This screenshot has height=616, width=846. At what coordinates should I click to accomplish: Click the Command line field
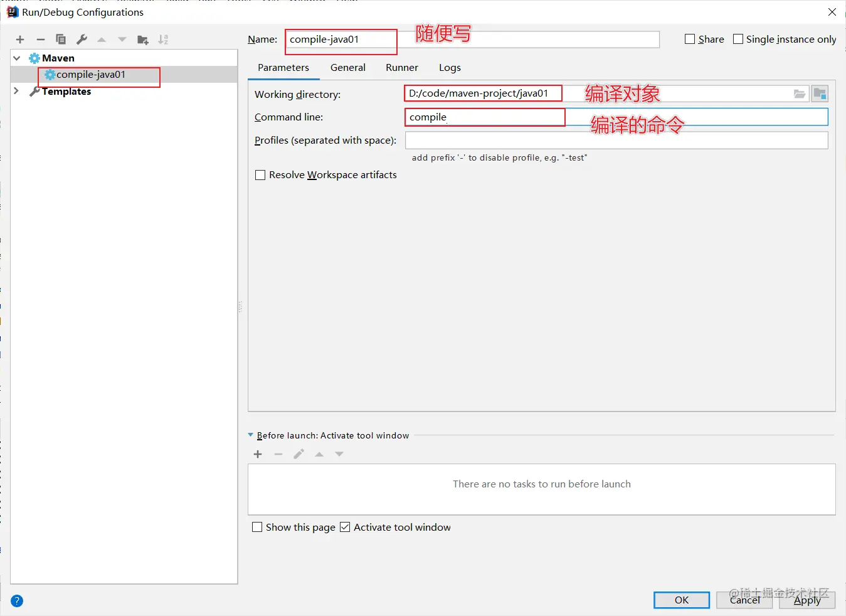(616, 117)
